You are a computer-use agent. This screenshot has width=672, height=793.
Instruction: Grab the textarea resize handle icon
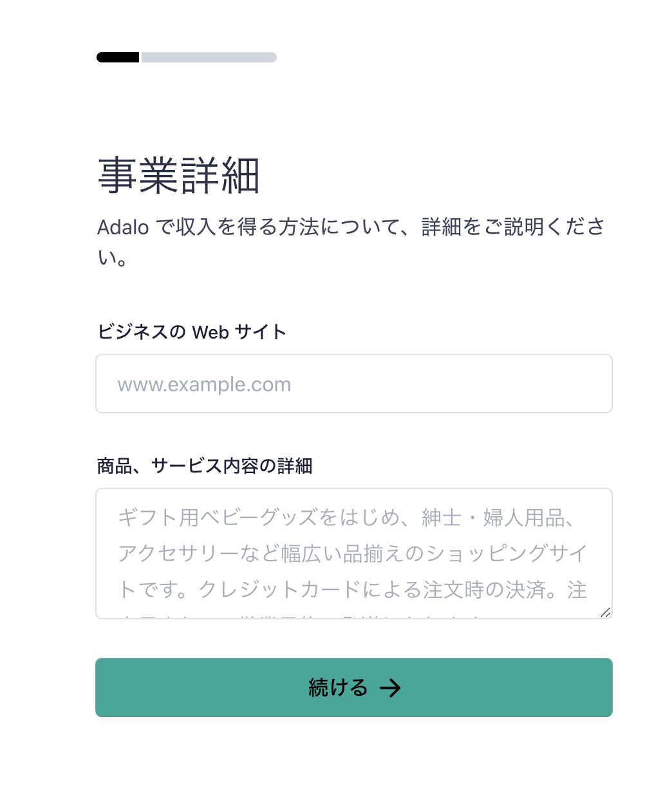(605, 612)
